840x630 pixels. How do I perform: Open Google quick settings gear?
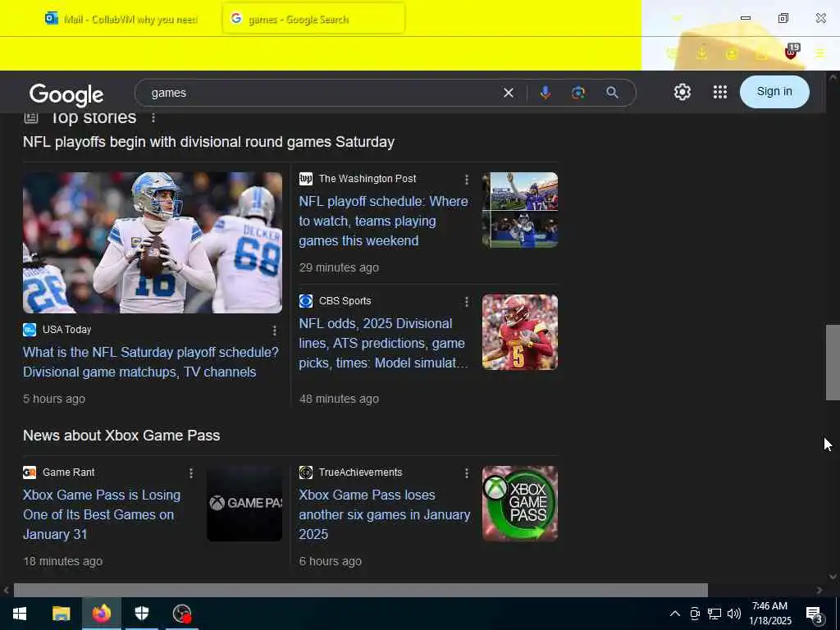682,92
